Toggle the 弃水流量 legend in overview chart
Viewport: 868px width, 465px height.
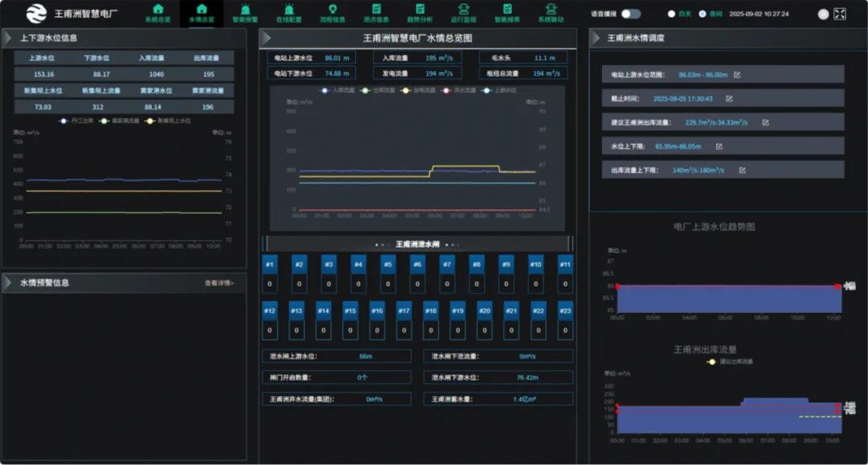point(460,90)
